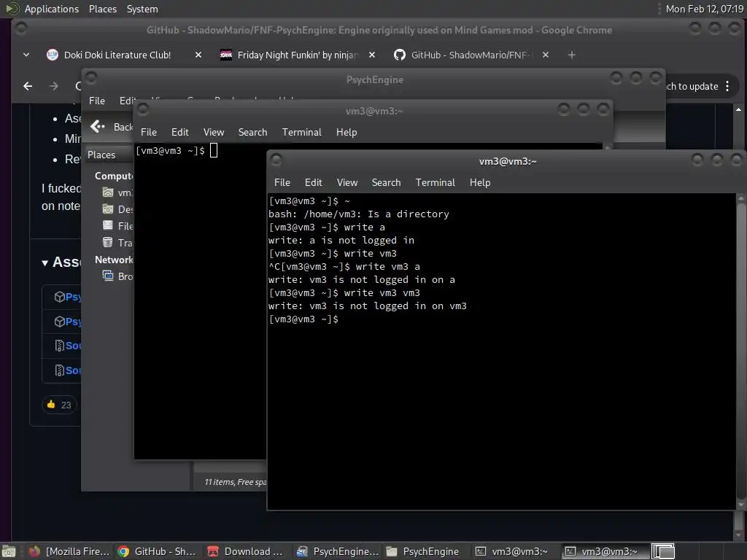The height and width of the screenshot is (560, 747).
Task: Select File System icon in Places sidebar
Action: click(108, 226)
